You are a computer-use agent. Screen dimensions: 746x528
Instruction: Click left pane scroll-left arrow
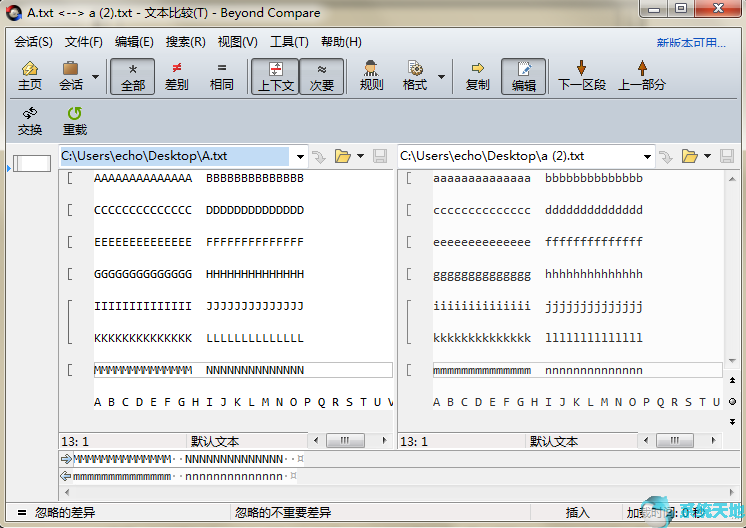(316, 440)
